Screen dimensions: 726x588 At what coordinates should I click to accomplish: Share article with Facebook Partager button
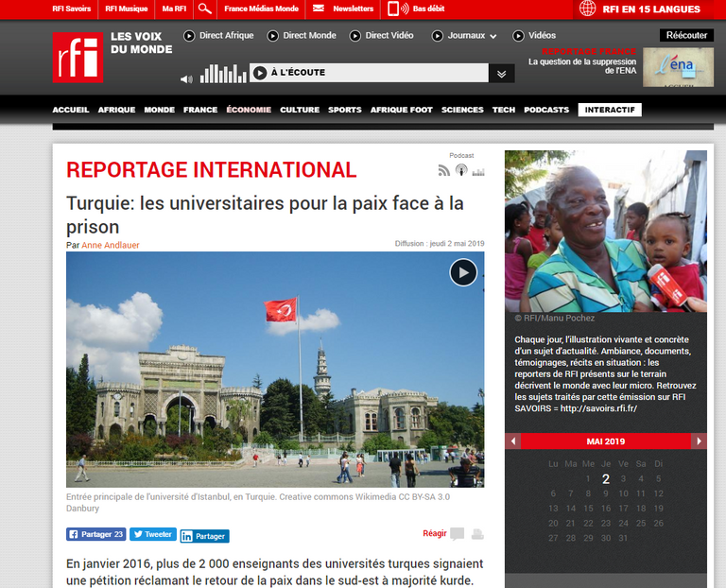point(95,534)
